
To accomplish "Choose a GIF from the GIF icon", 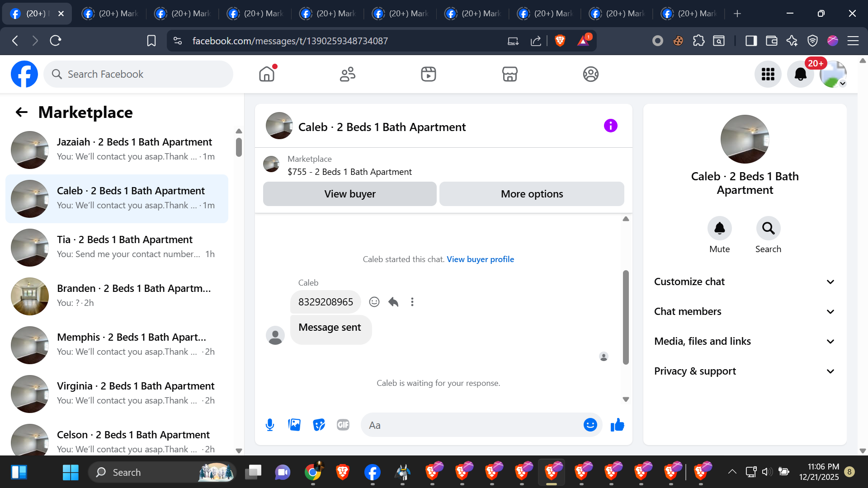I will [343, 425].
